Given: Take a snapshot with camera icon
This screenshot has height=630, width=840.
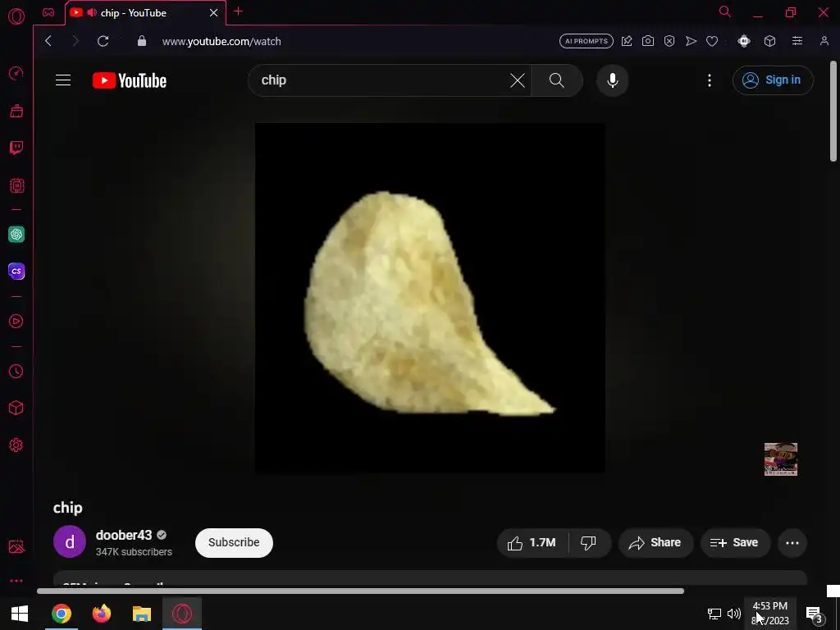Looking at the screenshot, I should [x=648, y=41].
